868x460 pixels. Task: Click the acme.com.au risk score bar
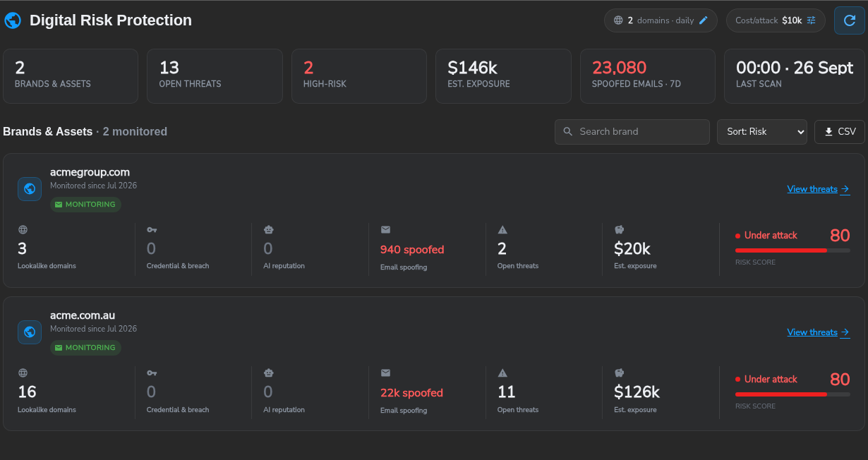click(x=792, y=394)
